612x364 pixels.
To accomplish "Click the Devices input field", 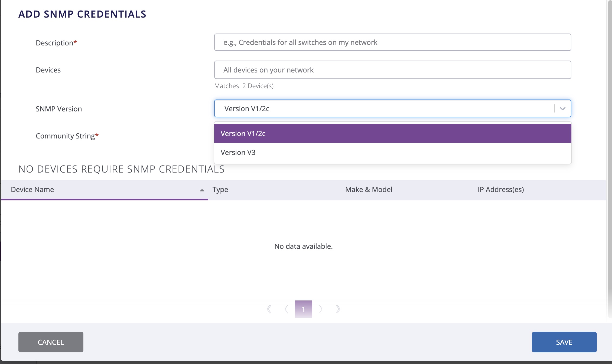I will (x=393, y=70).
